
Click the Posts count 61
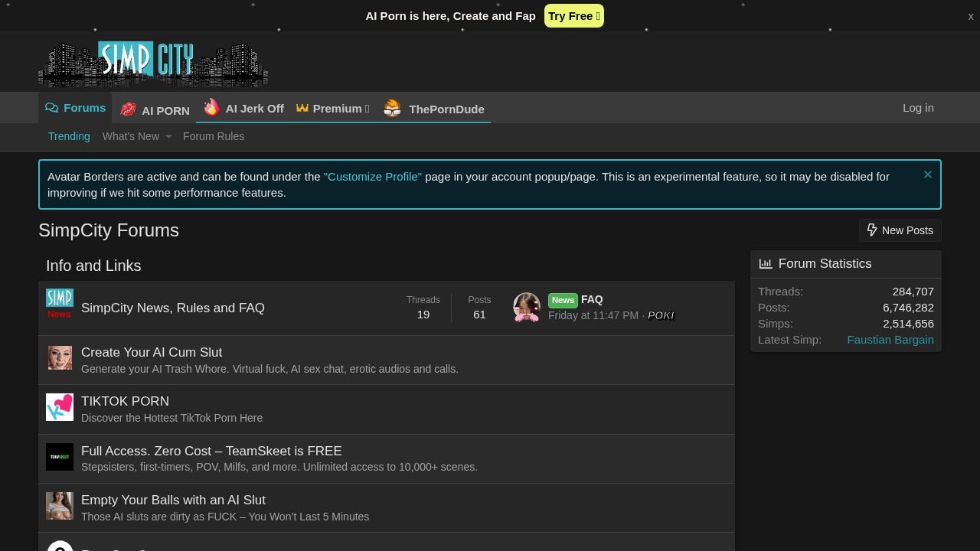[479, 315]
